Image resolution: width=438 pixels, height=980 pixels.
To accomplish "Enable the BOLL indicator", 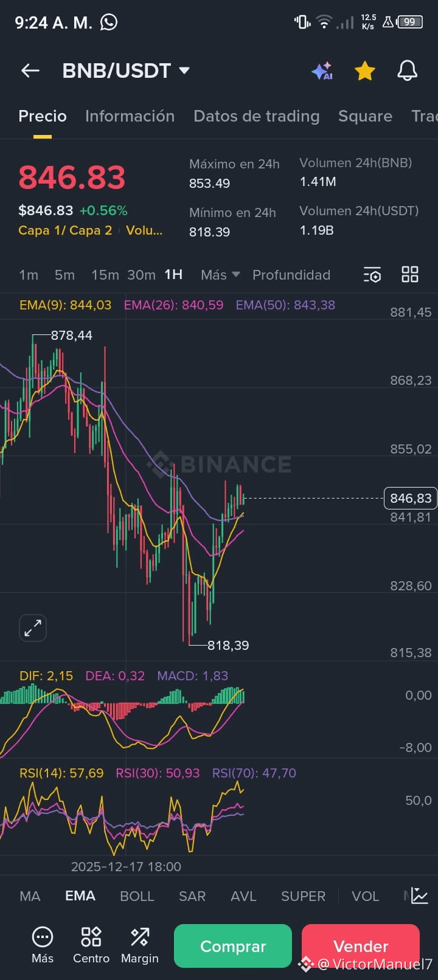I will point(137,896).
